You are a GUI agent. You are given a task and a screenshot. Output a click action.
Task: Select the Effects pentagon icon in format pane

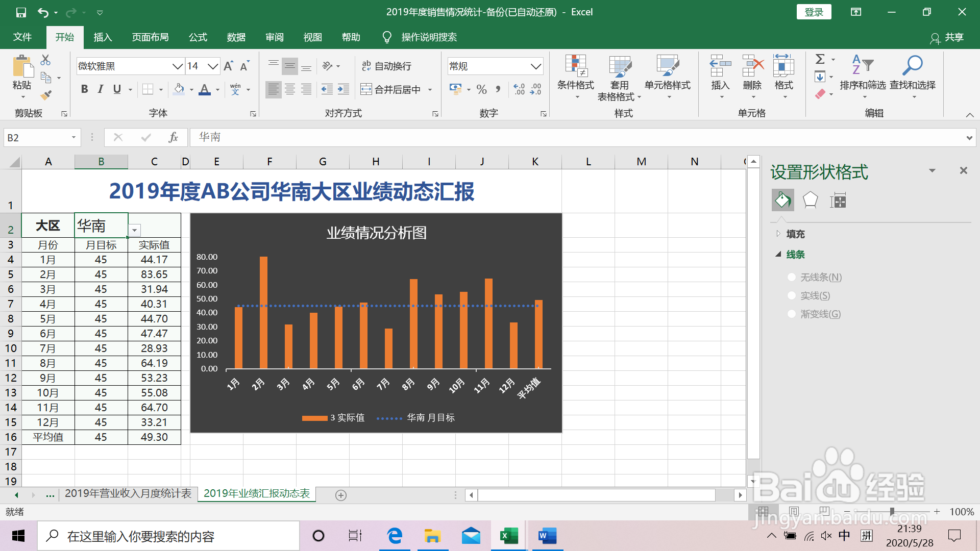click(x=810, y=200)
